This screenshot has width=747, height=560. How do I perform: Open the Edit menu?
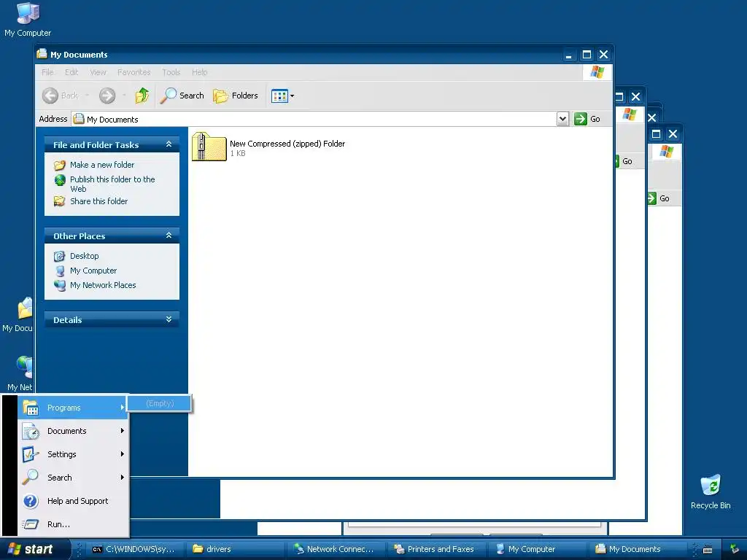[71, 72]
